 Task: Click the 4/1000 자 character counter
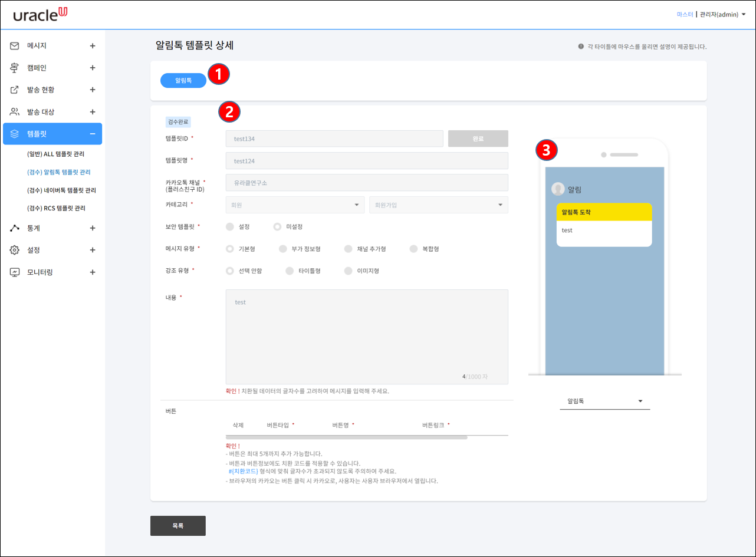pyautogui.click(x=475, y=376)
